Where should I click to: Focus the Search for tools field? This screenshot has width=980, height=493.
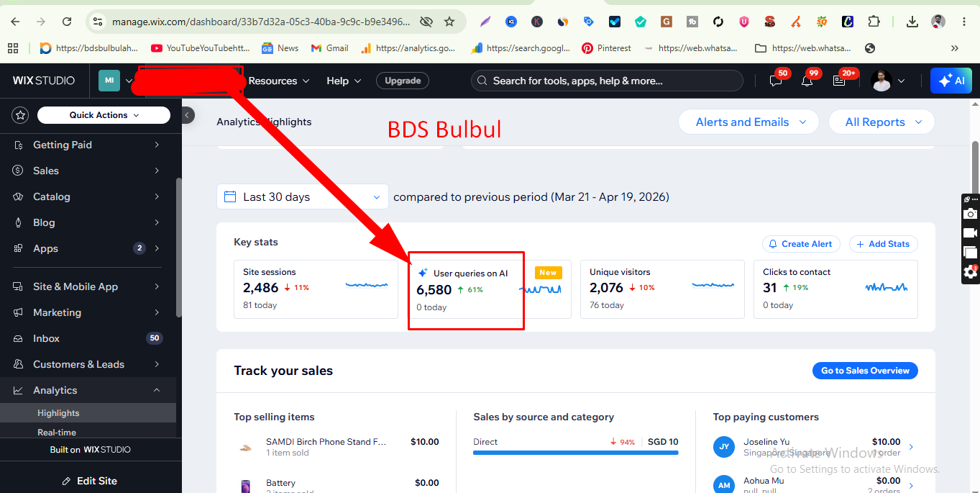point(607,81)
